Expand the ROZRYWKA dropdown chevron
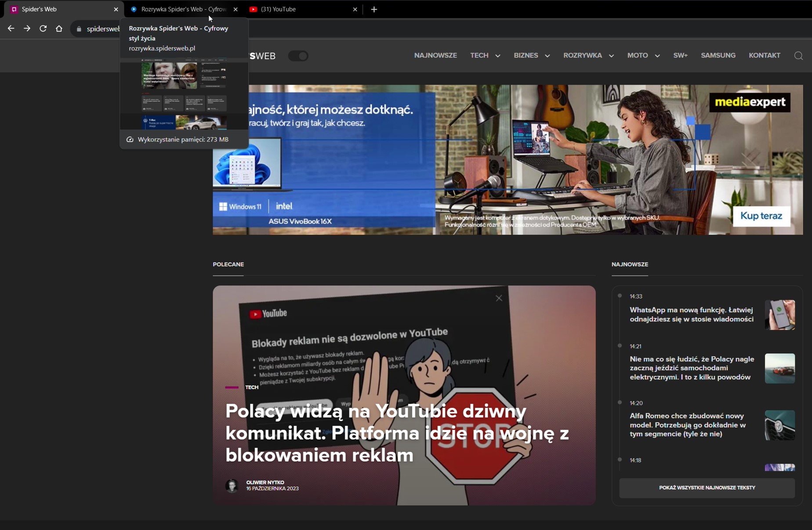812x530 pixels. [611, 56]
